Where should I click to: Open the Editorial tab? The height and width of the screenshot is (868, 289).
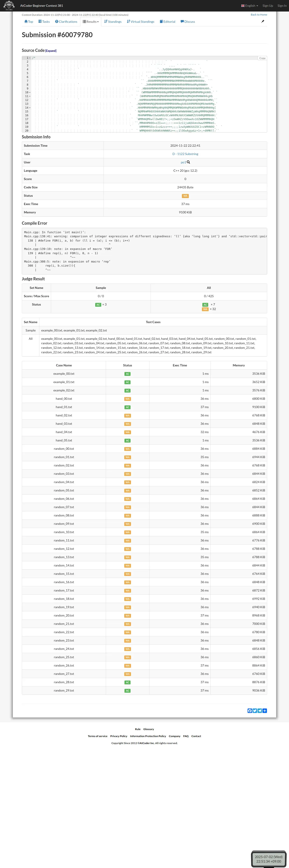(167, 22)
